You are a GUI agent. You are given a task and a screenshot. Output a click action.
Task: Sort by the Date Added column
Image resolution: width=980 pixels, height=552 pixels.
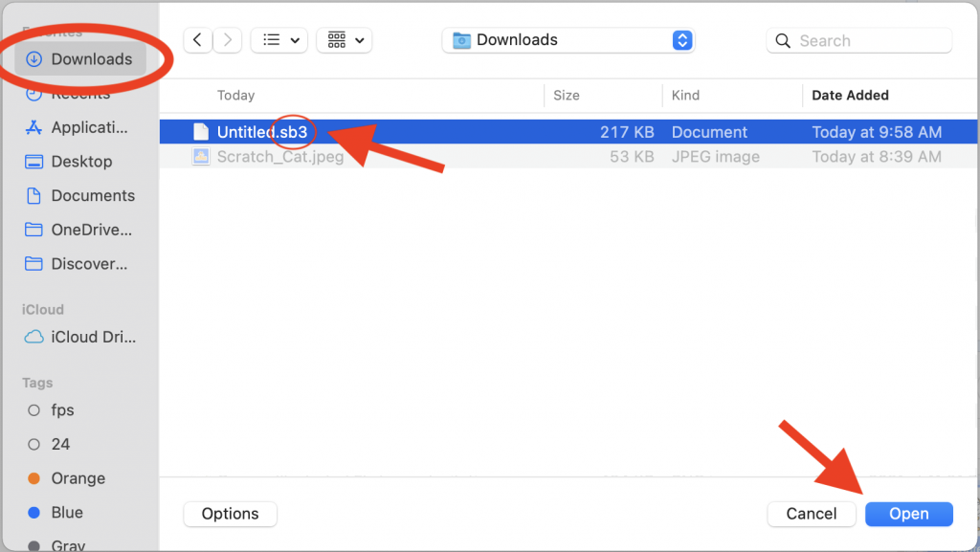tap(850, 96)
